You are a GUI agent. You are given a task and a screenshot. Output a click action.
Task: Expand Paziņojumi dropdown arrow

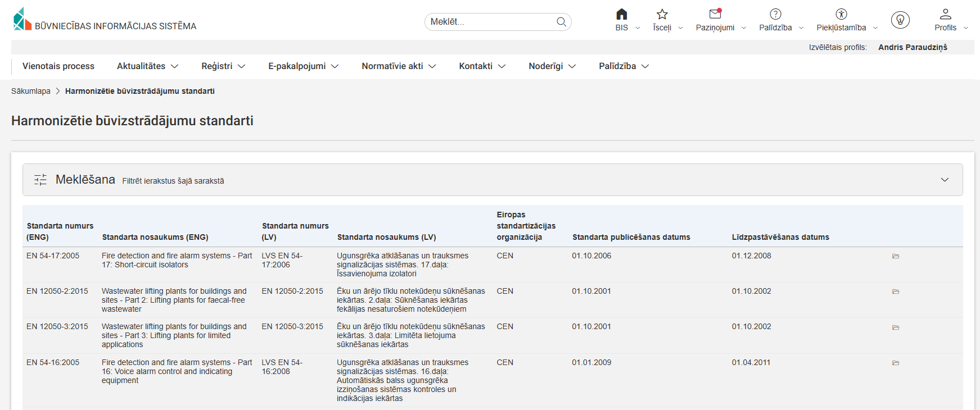[x=744, y=28]
